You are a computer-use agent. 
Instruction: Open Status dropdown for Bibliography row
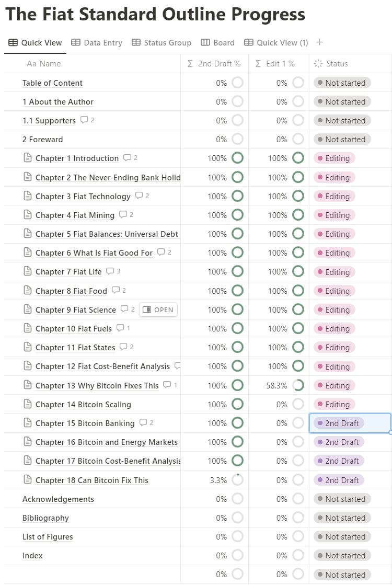[342, 518]
